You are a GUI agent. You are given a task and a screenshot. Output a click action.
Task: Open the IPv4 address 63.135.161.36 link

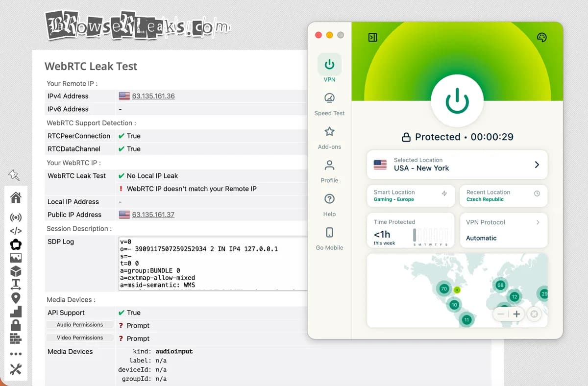(x=153, y=96)
